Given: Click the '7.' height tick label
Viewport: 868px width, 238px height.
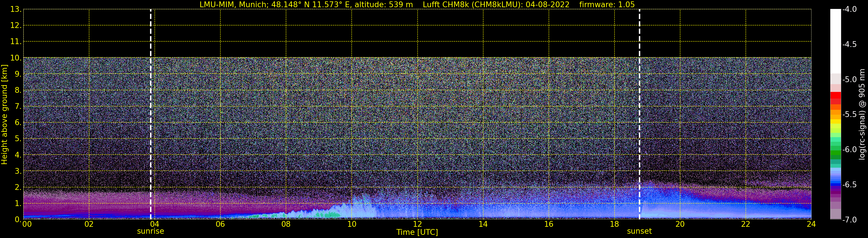Looking at the screenshot, I should pyautogui.click(x=18, y=107).
